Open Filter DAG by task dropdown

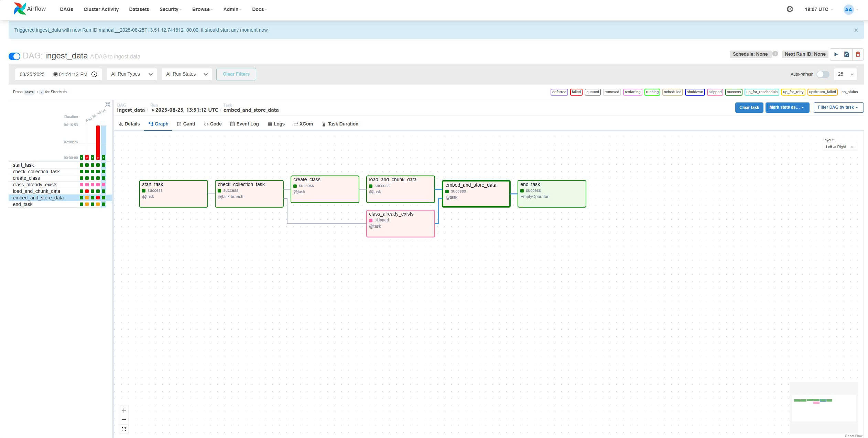click(x=838, y=108)
